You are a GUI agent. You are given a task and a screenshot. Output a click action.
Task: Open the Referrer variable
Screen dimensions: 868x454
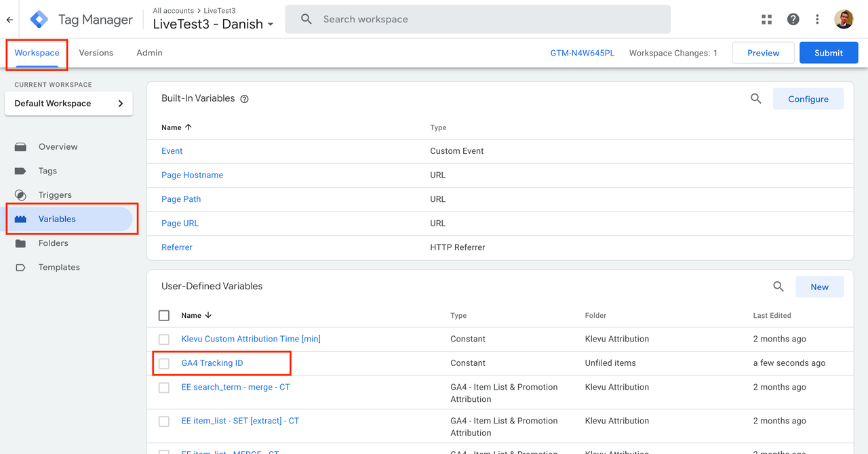(177, 248)
